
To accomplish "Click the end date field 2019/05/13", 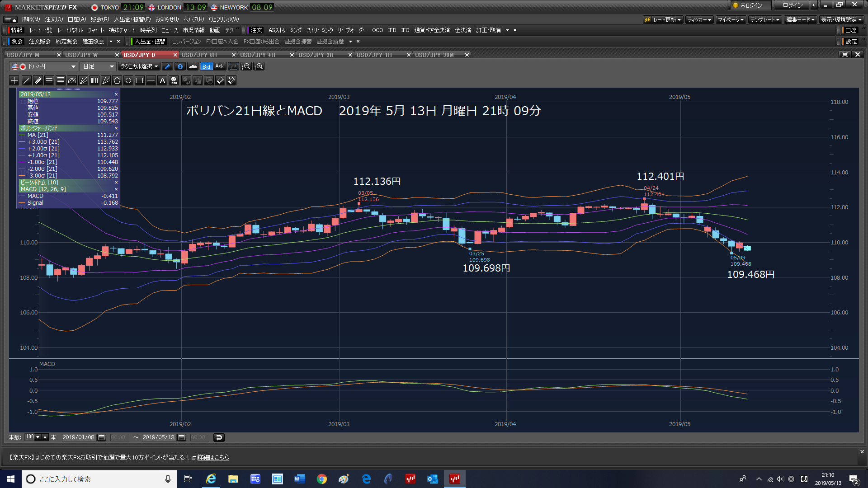I will coord(158,437).
